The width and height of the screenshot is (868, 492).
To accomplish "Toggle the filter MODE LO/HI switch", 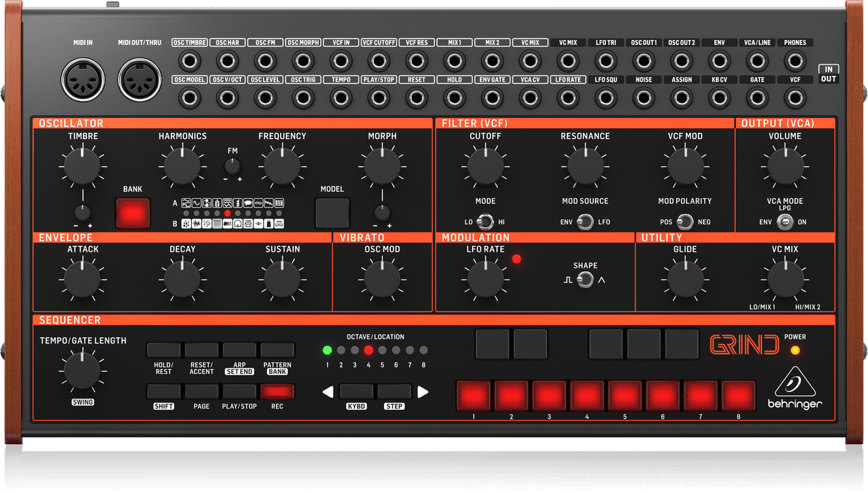I will click(x=485, y=222).
